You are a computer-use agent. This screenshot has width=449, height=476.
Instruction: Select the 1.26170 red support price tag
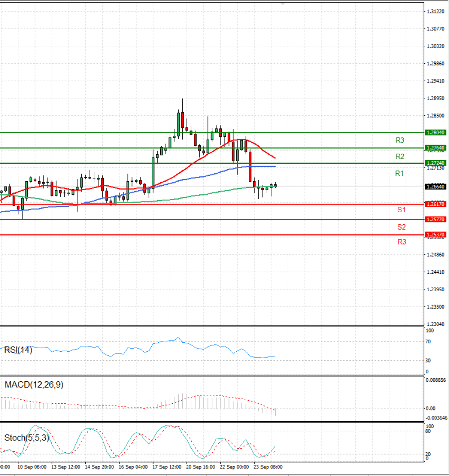tap(436, 204)
